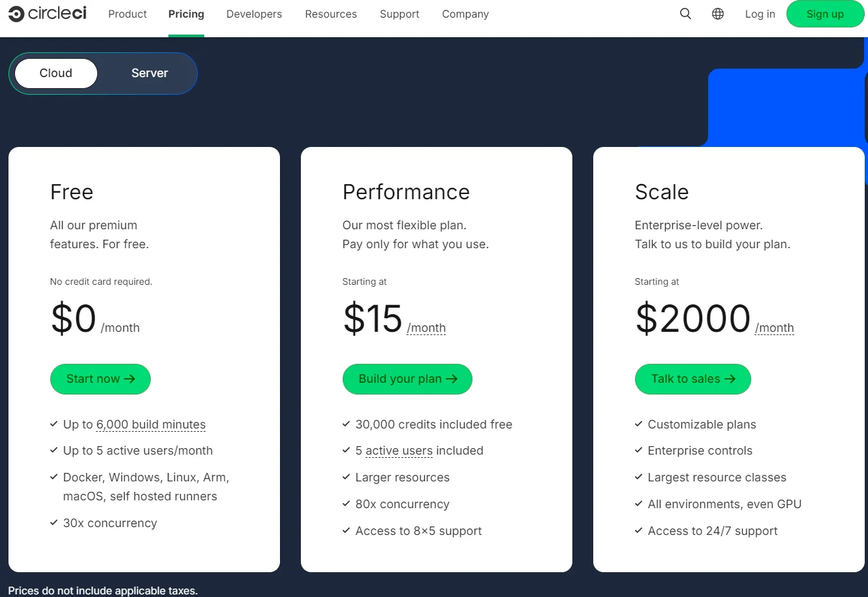Click the $0 price text
Screen dimensions: 868x597
click(x=74, y=319)
